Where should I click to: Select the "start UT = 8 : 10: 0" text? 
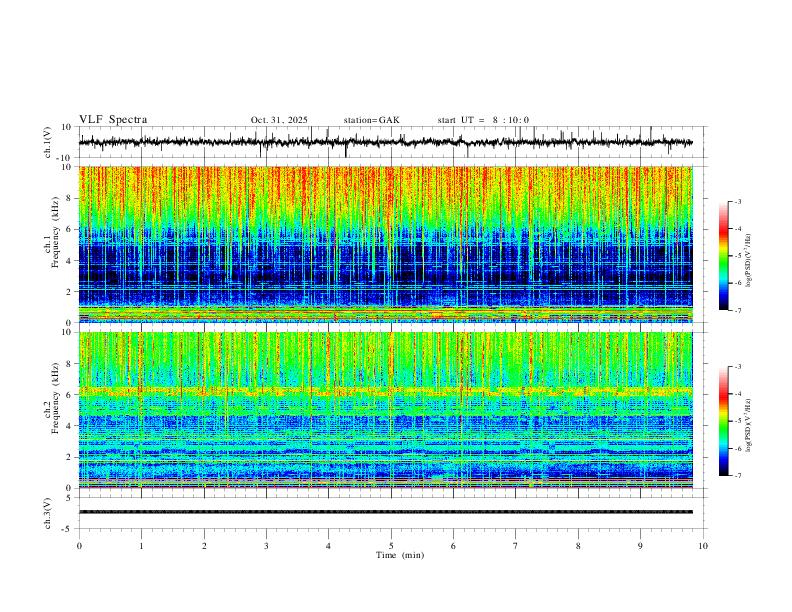click(x=483, y=120)
